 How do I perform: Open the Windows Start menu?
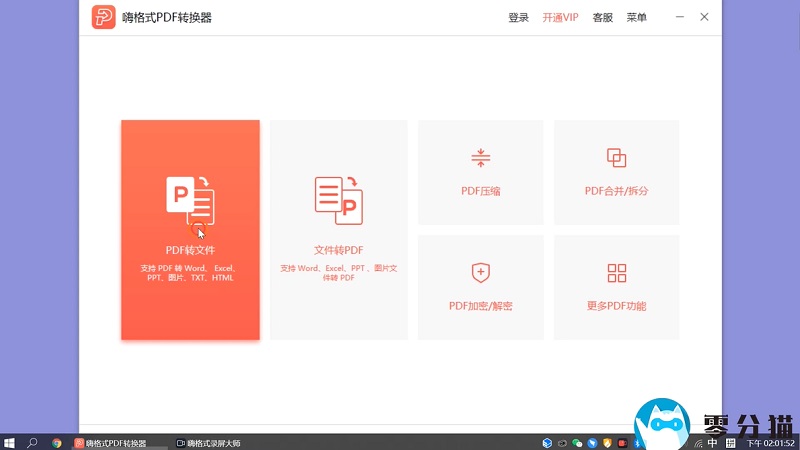(9, 443)
